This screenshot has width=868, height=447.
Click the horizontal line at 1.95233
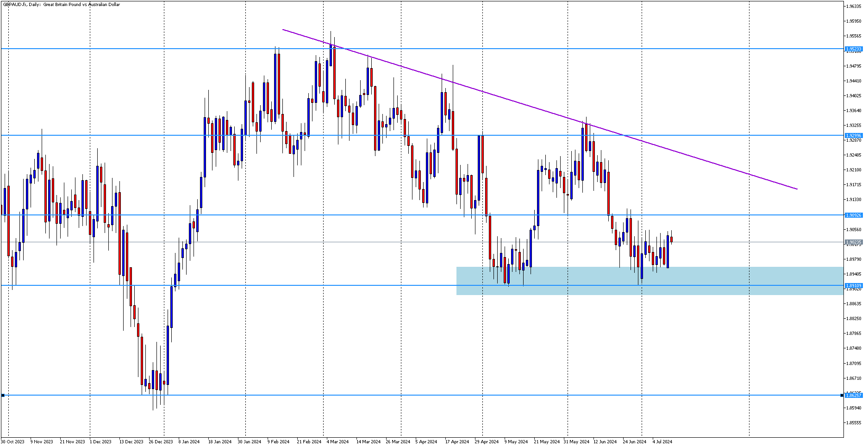pyautogui.click(x=422, y=49)
